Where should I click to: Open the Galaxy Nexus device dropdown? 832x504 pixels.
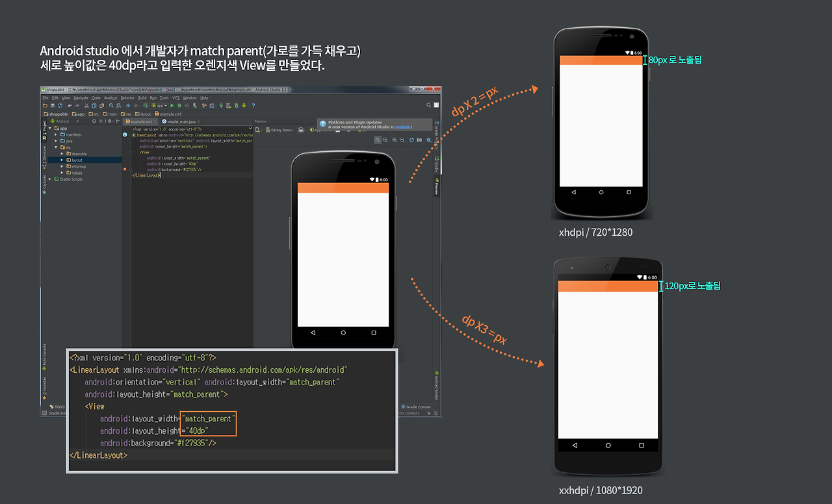[x=281, y=130]
